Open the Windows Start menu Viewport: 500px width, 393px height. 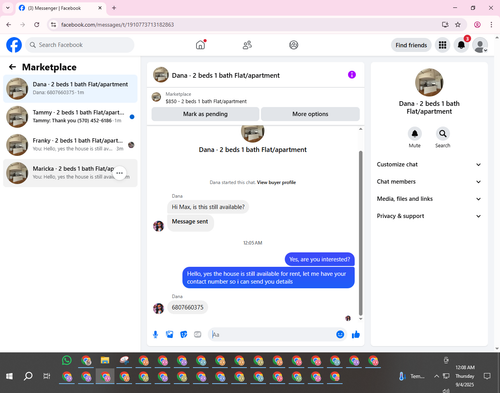pos(9,376)
